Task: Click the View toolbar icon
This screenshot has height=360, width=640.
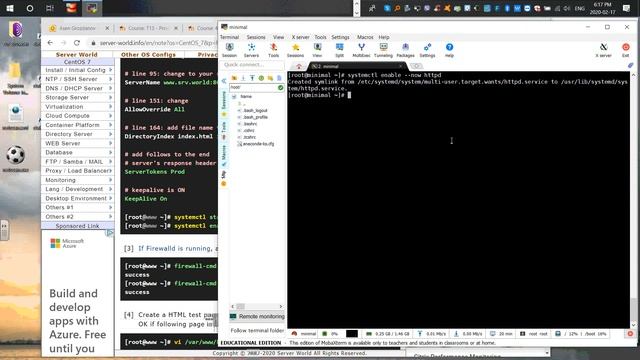Action: point(317,50)
